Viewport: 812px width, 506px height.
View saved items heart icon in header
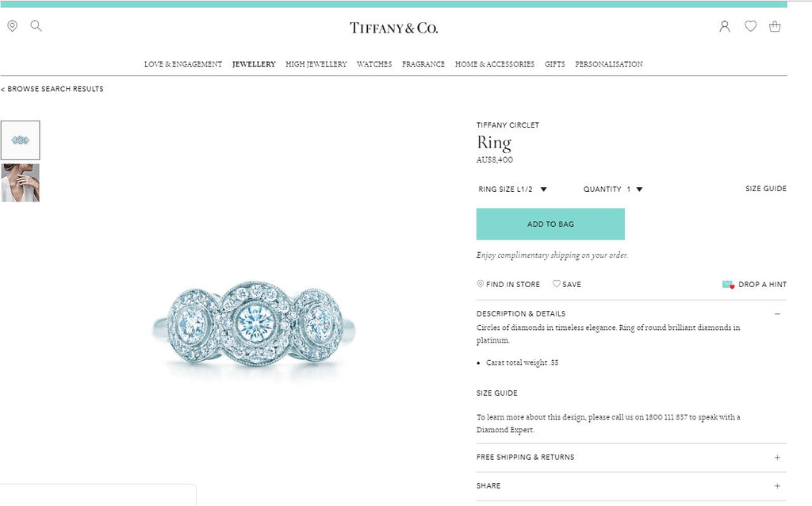pos(750,26)
